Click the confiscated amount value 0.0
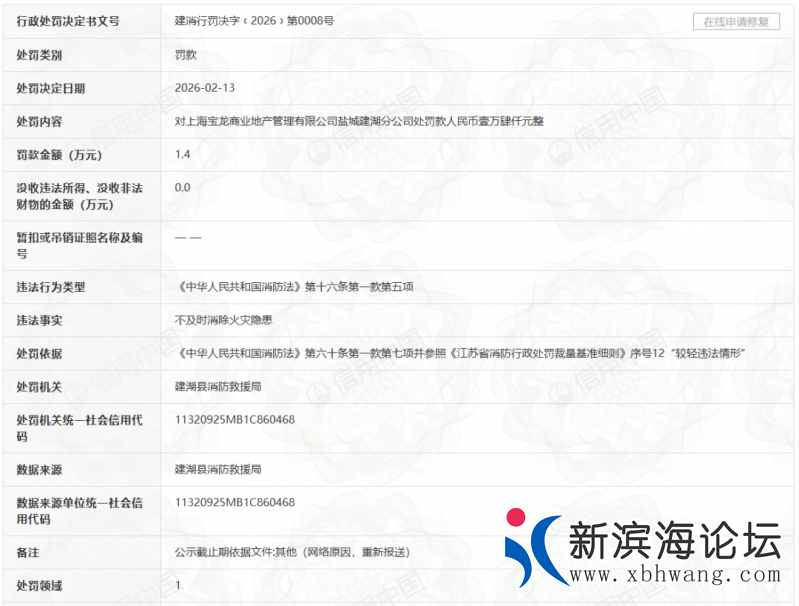Viewport: 799px width, 606px height. click(x=182, y=187)
